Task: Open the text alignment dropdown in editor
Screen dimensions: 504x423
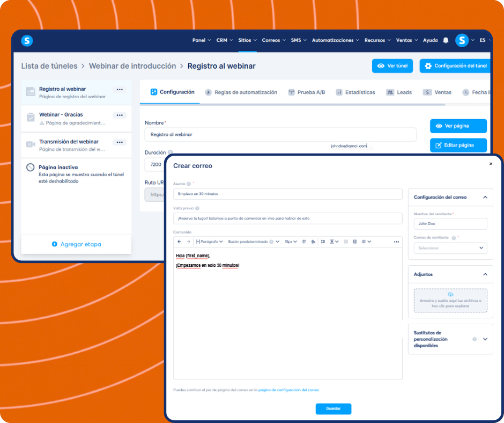Action: tap(366, 242)
